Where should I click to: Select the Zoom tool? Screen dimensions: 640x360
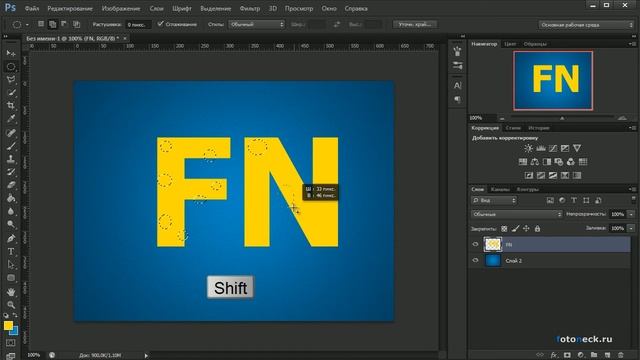coord(11,304)
